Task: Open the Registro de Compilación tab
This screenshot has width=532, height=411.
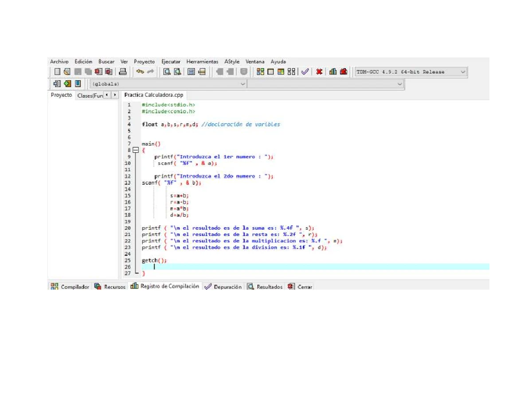Action: [x=165, y=286]
